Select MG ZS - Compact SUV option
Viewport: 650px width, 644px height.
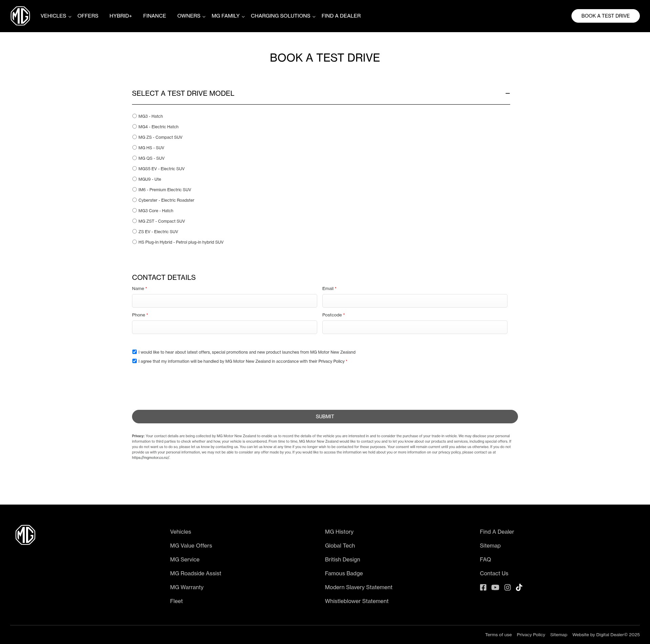click(134, 137)
